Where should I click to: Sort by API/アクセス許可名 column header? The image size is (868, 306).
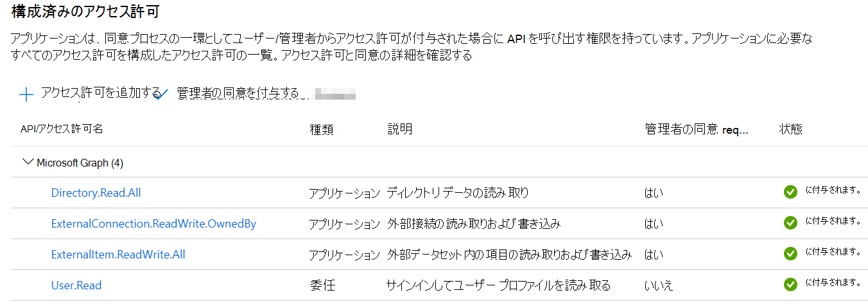click(62, 129)
